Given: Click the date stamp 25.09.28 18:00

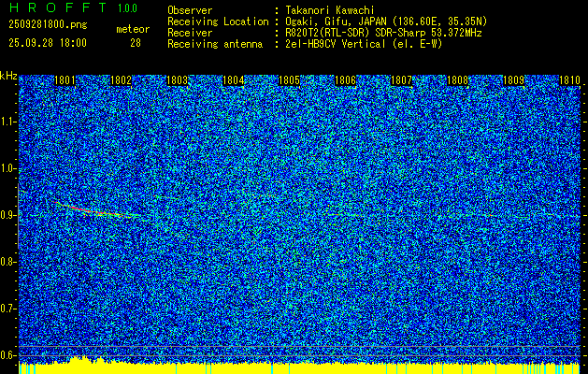Looking at the screenshot, I should (x=48, y=43).
